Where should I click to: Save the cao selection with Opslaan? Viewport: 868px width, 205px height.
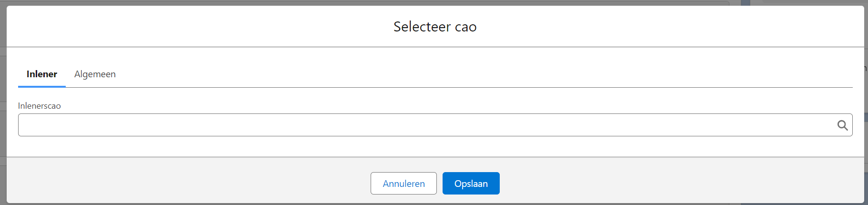tap(471, 184)
